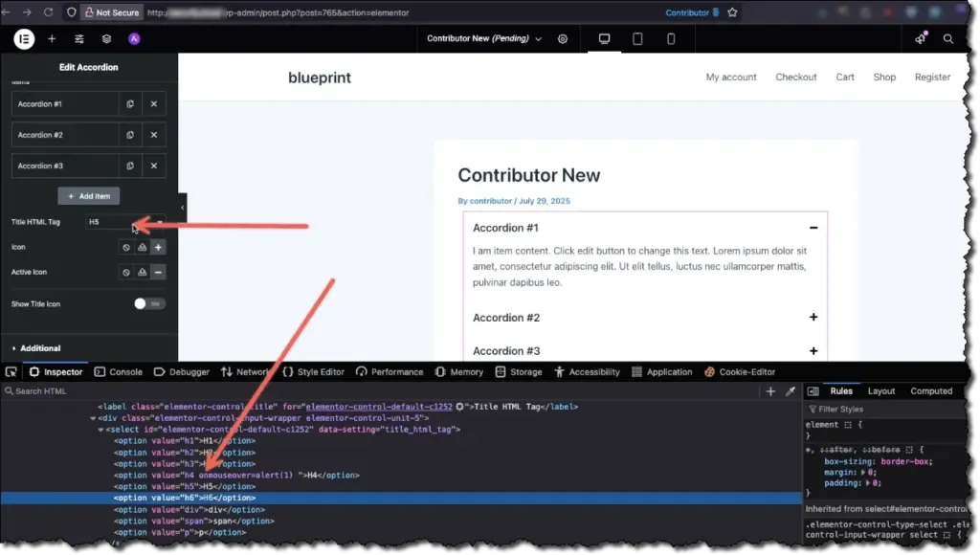Open the Debugger devtools tab
980x555 pixels.
[x=182, y=372]
